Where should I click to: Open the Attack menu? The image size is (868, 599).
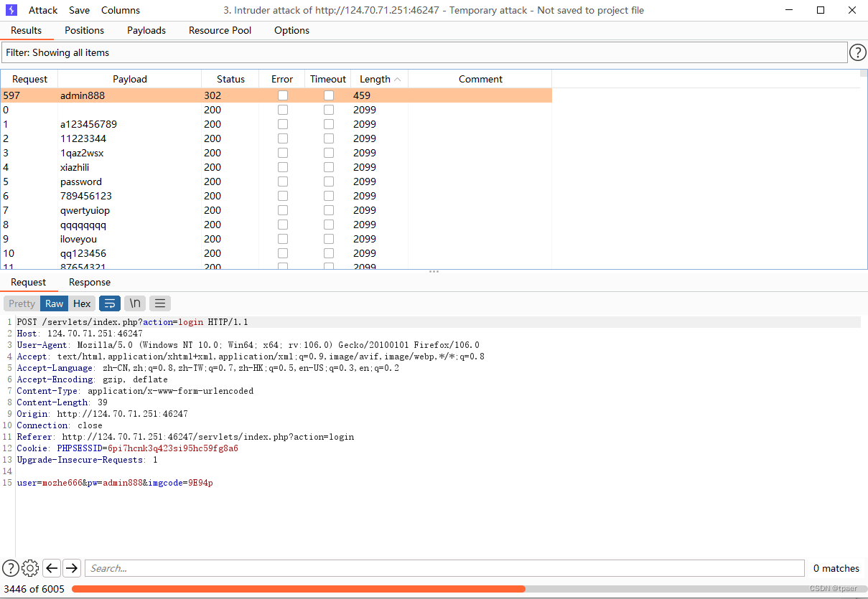[43, 10]
